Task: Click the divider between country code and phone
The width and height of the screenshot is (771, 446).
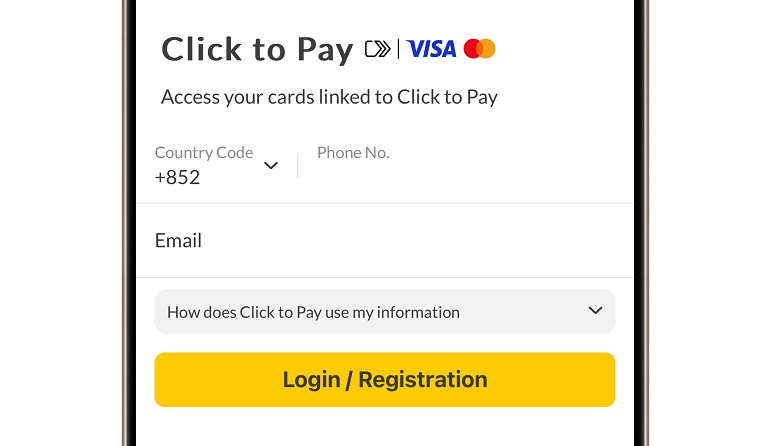Action: (298, 165)
